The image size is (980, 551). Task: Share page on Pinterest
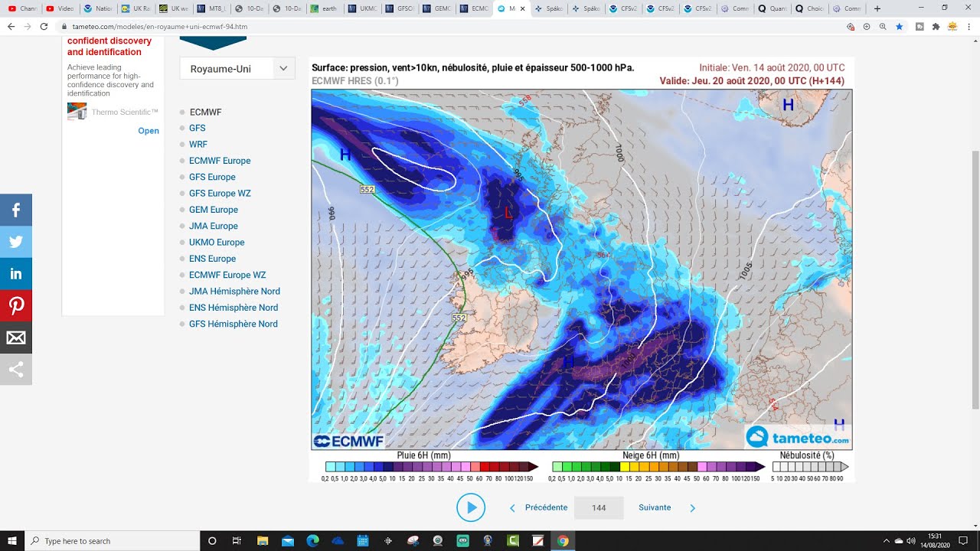(x=16, y=306)
